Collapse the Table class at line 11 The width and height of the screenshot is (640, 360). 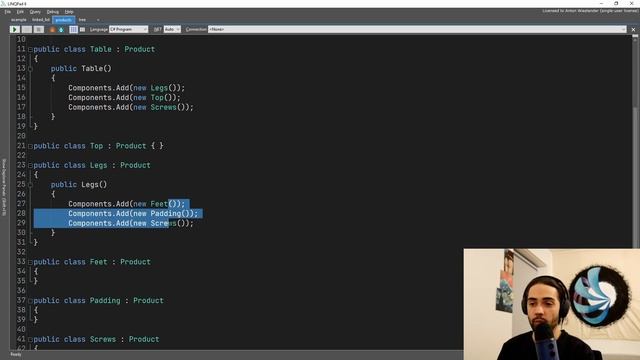click(x=30, y=49)
